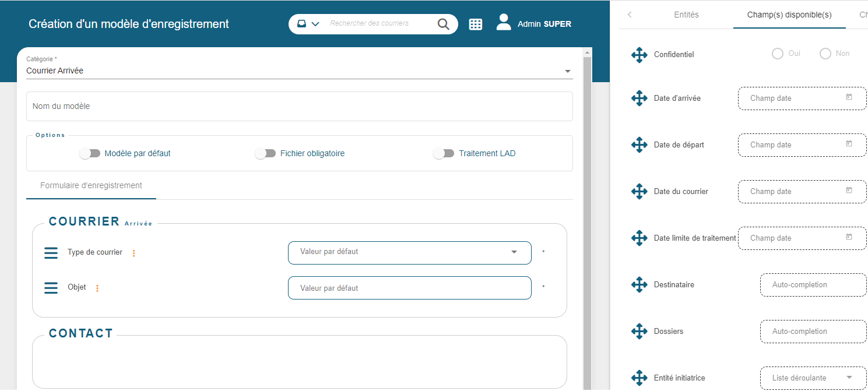Select the Formulaire d'enregistrement tab
The width and height of the screenshot is (868, 391).
pos(90,185)
